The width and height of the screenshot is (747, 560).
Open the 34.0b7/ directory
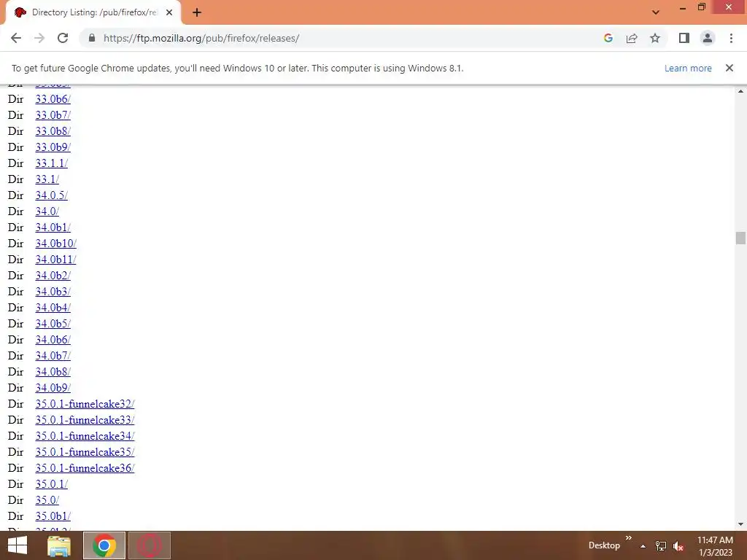pyautogui.click(x=53, y=356)
